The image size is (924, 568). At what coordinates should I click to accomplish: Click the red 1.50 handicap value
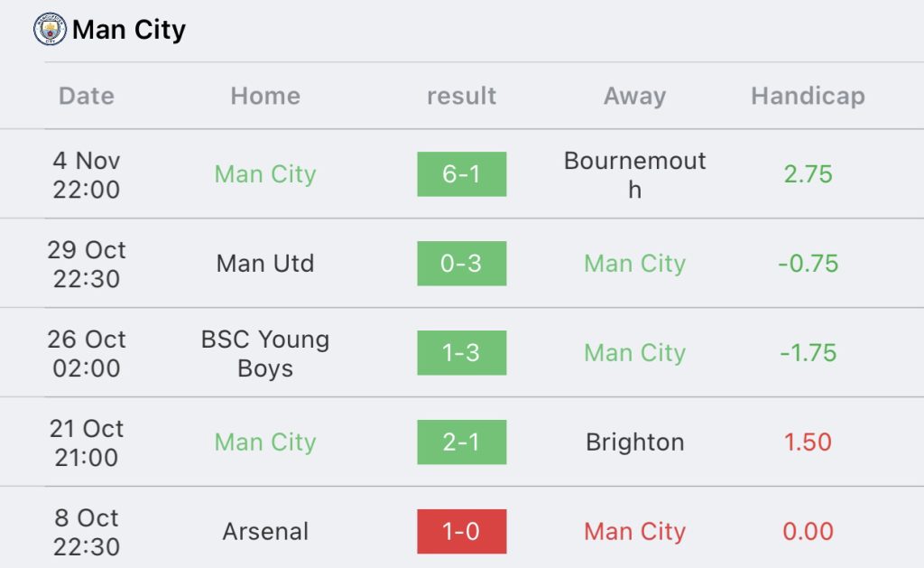pos(808,442)
